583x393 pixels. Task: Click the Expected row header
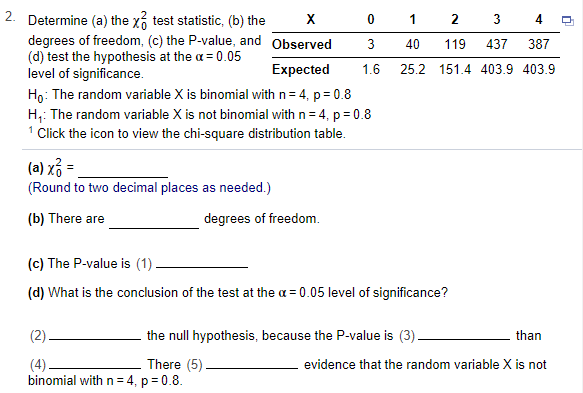(x=300, y=70)
